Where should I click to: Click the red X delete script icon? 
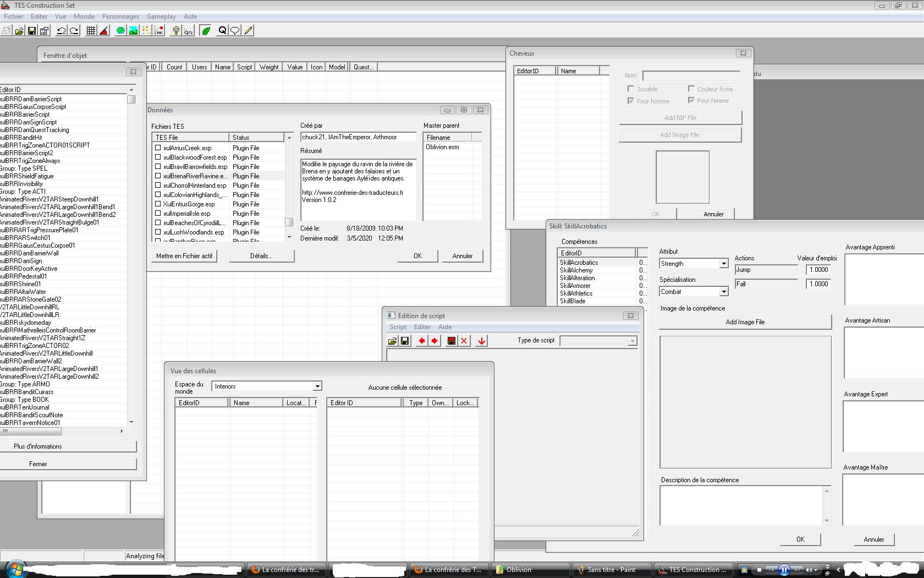464,341
